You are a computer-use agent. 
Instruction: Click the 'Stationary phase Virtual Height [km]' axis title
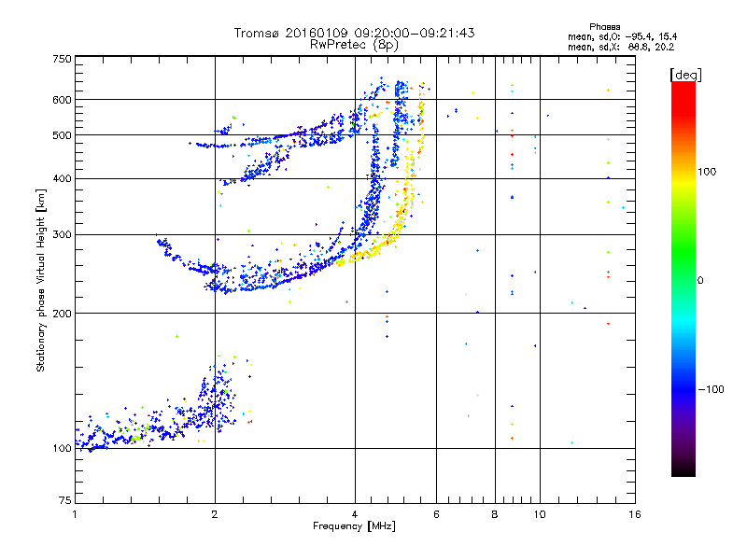point(40,280)
